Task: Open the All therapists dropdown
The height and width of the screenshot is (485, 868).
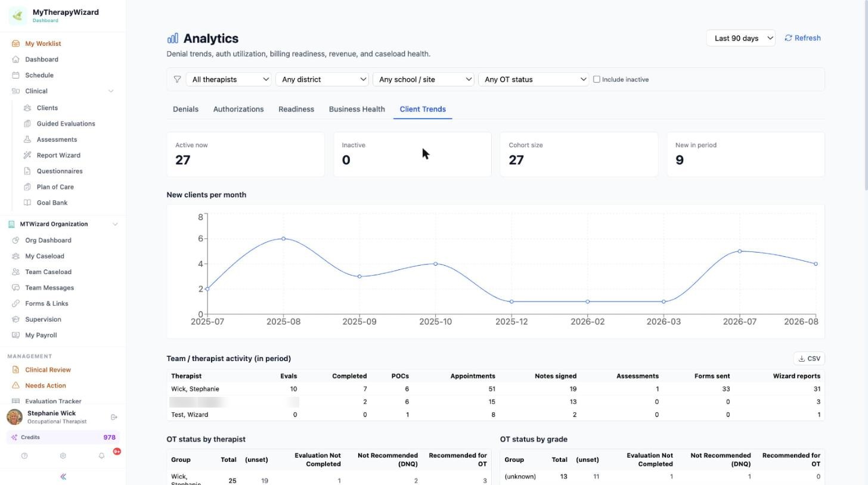Action: (229, 79)
